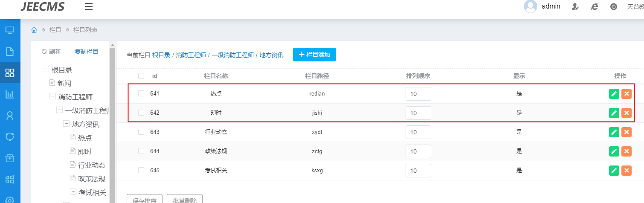Viewport: 644px width, 203px height.
Task: Expand the 考试相关 tree node
Action: tap(73, 192)
